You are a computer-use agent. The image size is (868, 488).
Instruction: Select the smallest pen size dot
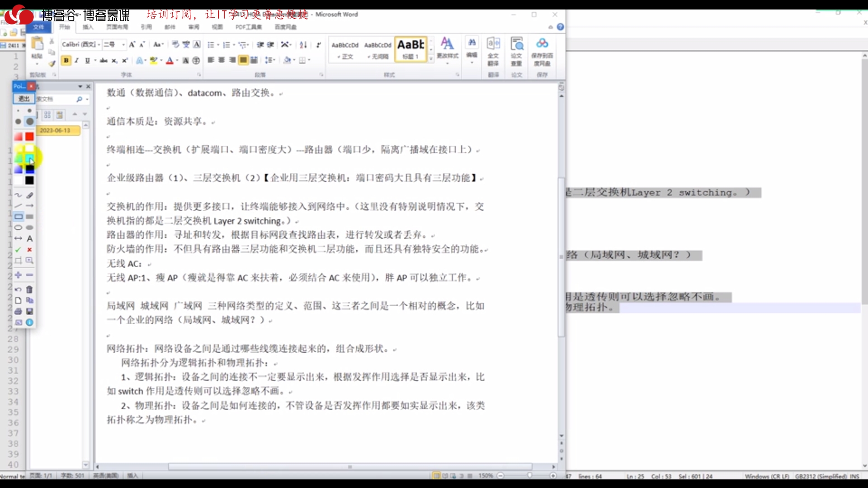pos(18,111)
